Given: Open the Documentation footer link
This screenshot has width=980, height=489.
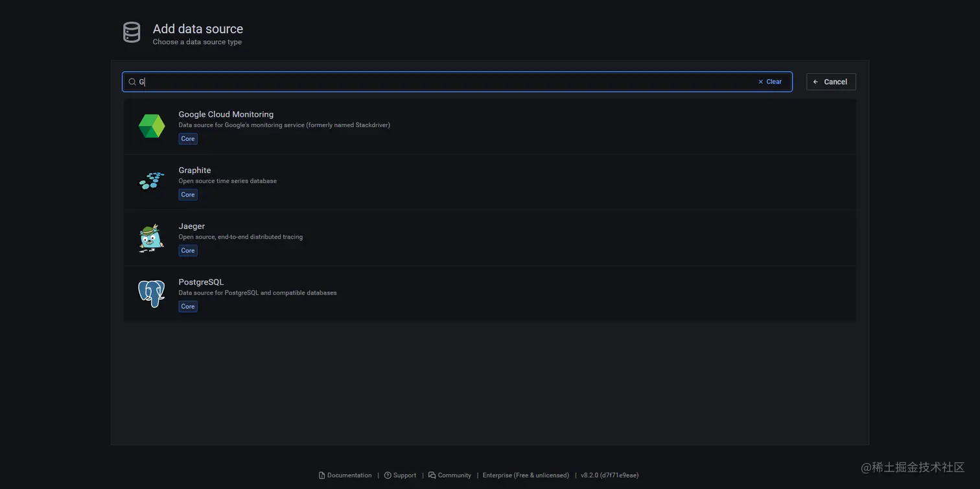Looking at the screenshot, I should pyautogui.click(x=345, y=475).
